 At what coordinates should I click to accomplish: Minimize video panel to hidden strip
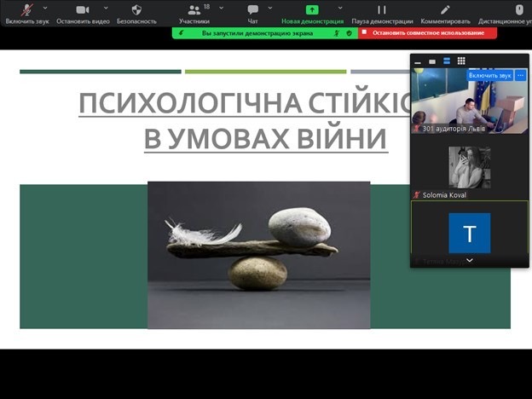click(418, 61)
